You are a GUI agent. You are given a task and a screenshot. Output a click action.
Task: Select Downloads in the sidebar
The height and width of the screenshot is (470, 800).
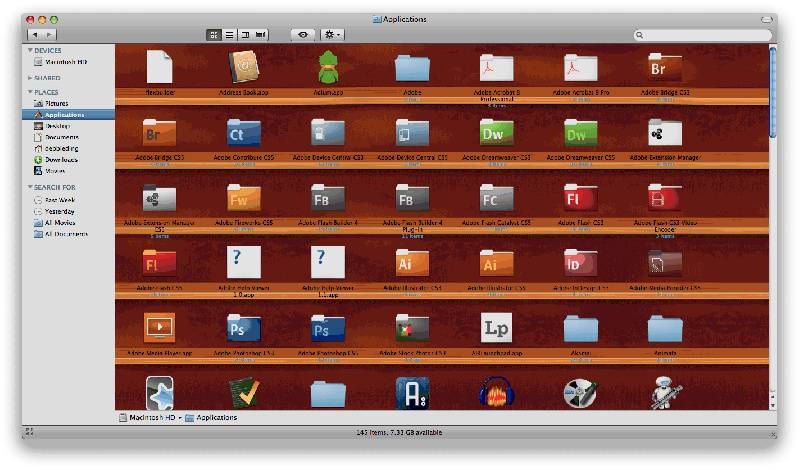(60, 159)
